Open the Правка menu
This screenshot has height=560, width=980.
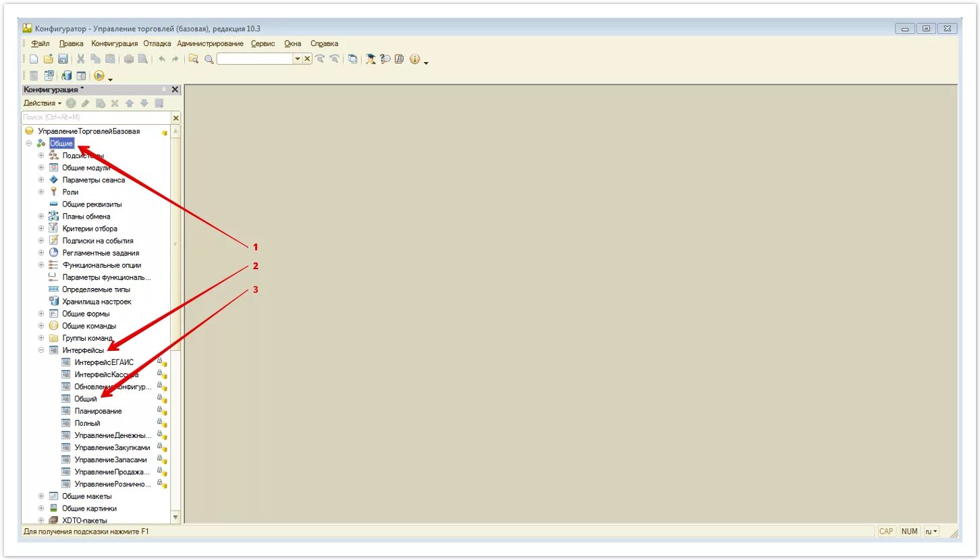tap(72, 44)
